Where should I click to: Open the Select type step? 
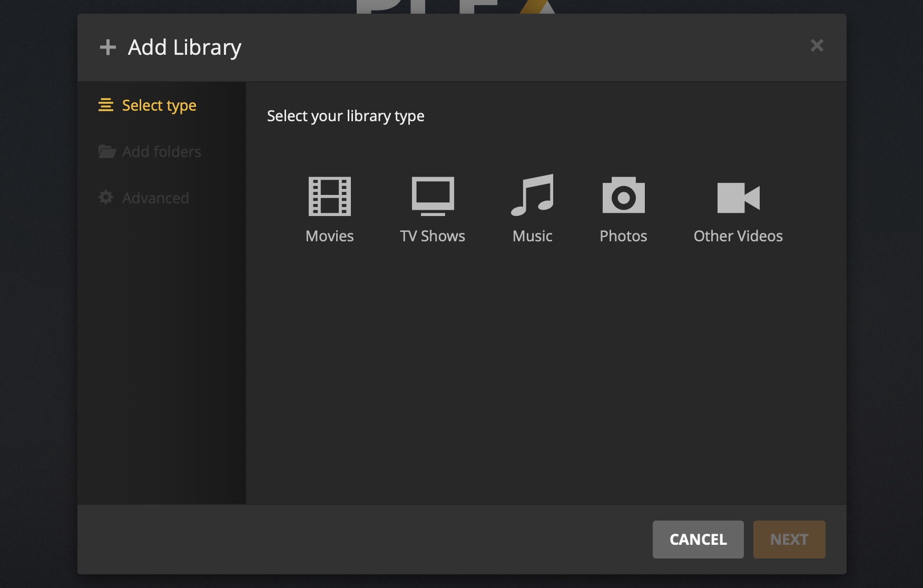pos(159,105)
